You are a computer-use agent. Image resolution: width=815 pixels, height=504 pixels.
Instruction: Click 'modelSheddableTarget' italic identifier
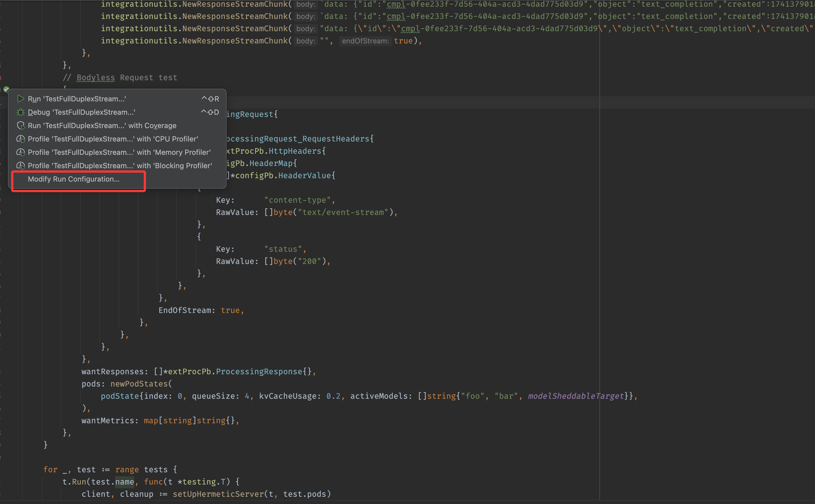pos(576,396)
